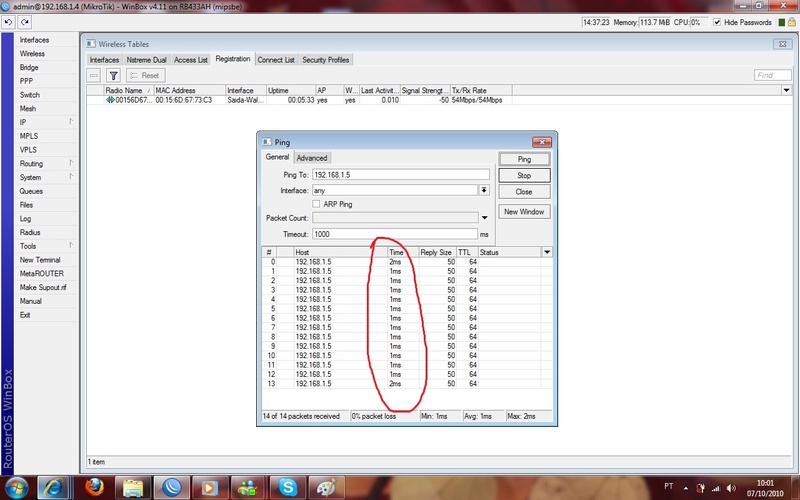Screen dimensions: 800x500
Task: Open Skype from the taskbar
Action: [x=288, y=488]
